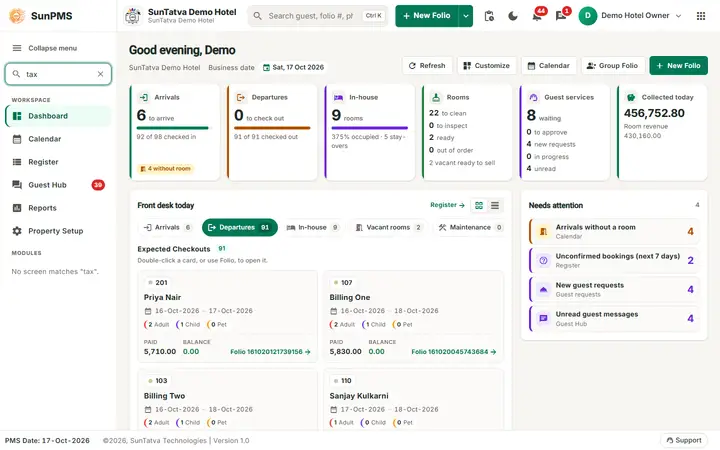This screenshot has width=720, height=450.
Task: Clear the tax menu search
Action: pos(101,74)
